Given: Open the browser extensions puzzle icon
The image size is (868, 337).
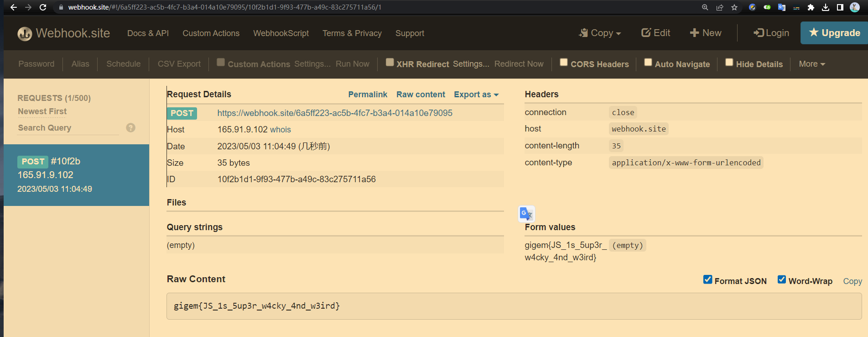Looking at the screenshot, I should pyautogui.click(x=811, y=7).
